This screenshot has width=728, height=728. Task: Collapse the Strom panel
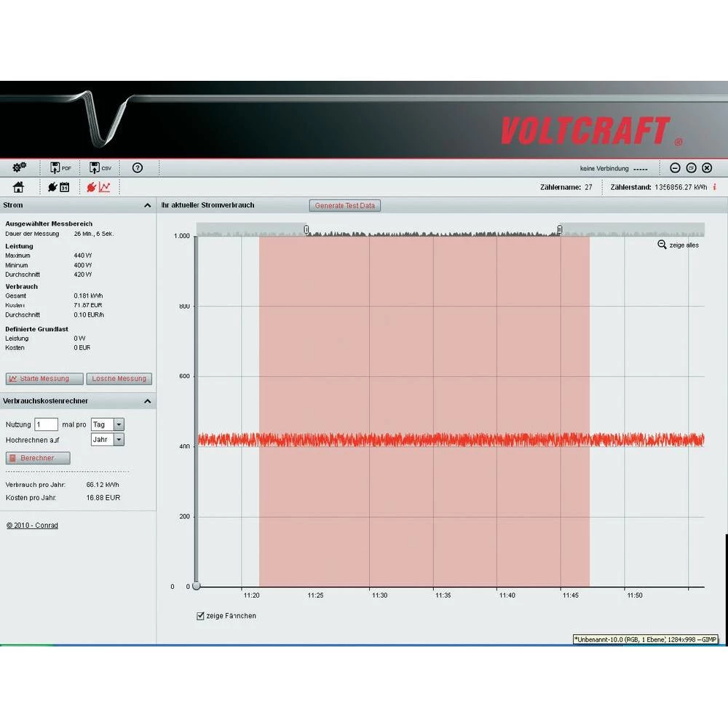point(148,206)
